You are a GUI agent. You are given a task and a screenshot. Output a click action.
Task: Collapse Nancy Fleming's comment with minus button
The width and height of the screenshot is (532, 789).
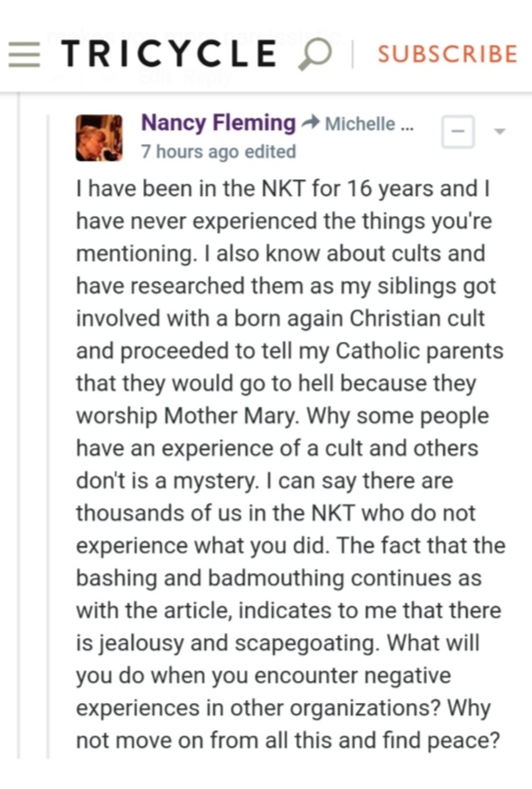(x=457, y=132)
